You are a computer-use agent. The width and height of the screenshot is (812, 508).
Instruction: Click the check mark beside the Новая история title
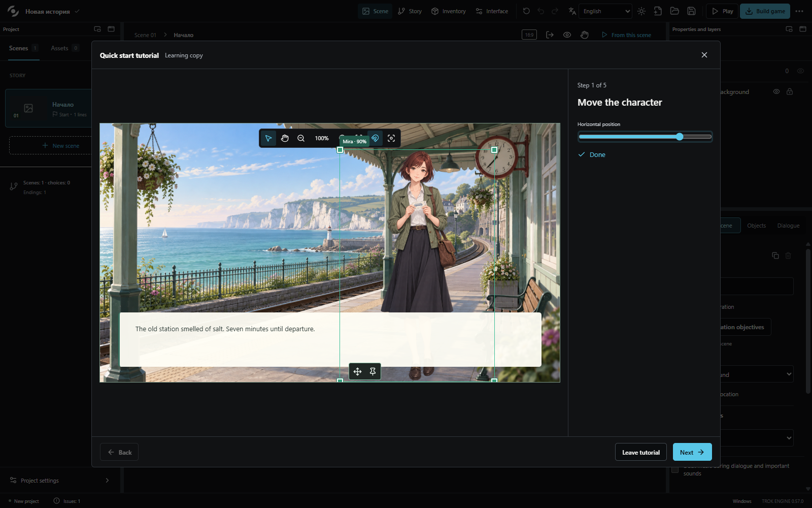77,11
